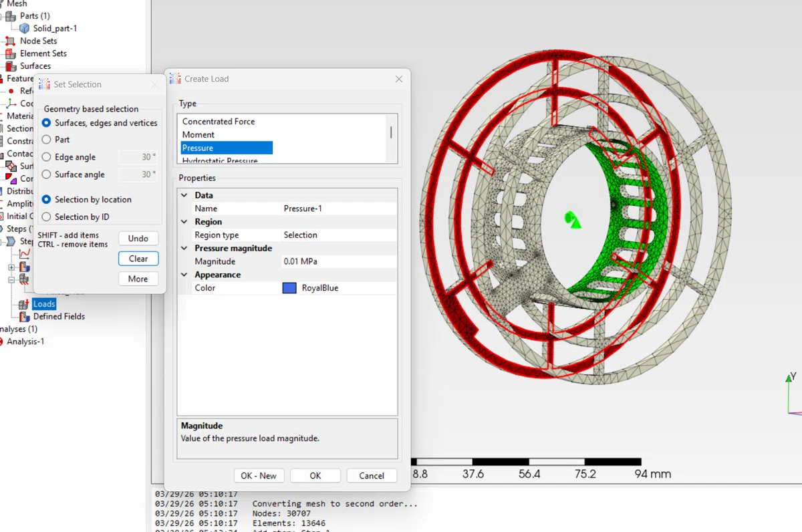Click the Analysis-1 status icon
802x532 pixels.
pos(1,342)
